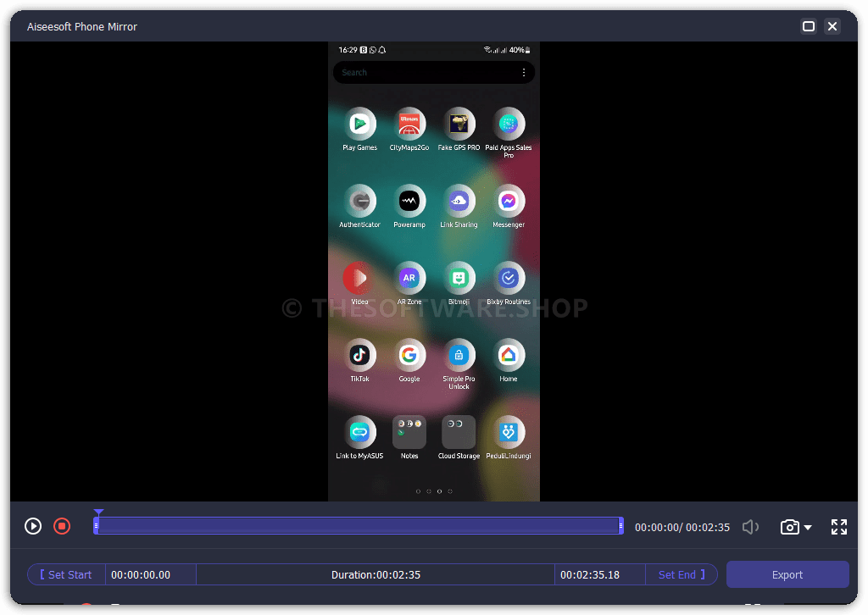Expand the snapshot dropdown arrow
This screenshot has width=868, height=615.
tap(808, 528)
